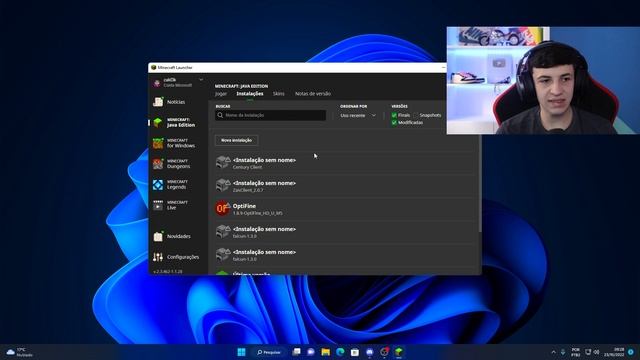
Task: Open the volume icon in the system tray
Action: coord(596,352)
